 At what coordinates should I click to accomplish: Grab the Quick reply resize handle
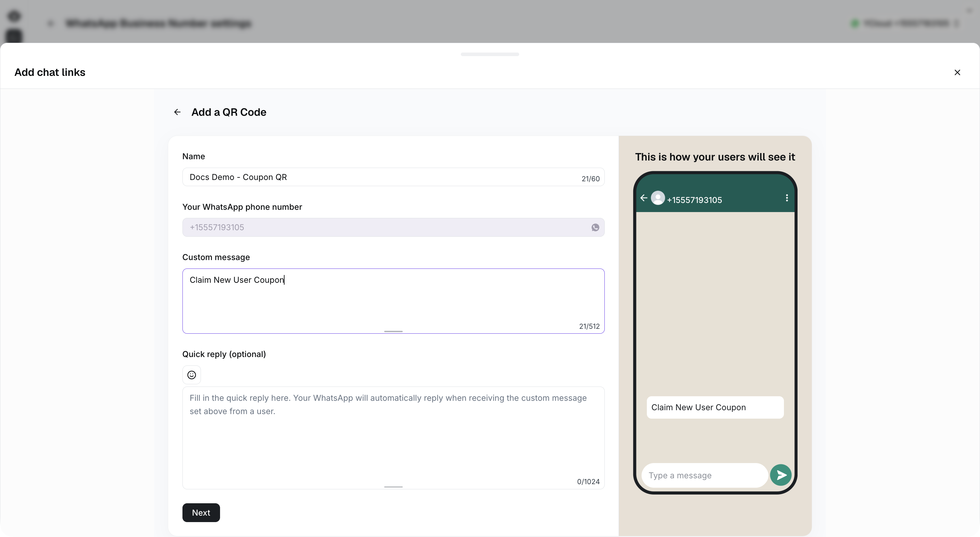393,486
